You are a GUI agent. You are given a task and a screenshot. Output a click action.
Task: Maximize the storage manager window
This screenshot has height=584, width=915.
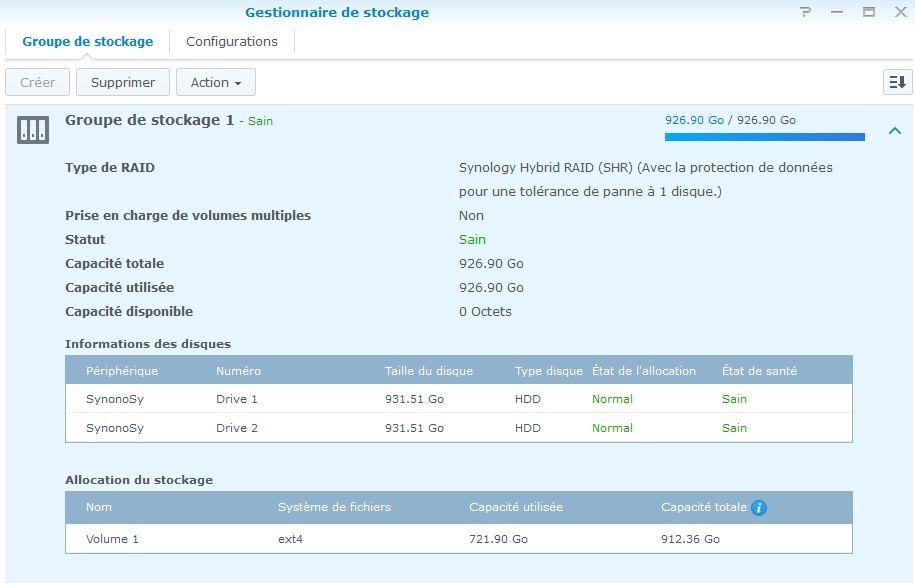[x=868, y=13]
